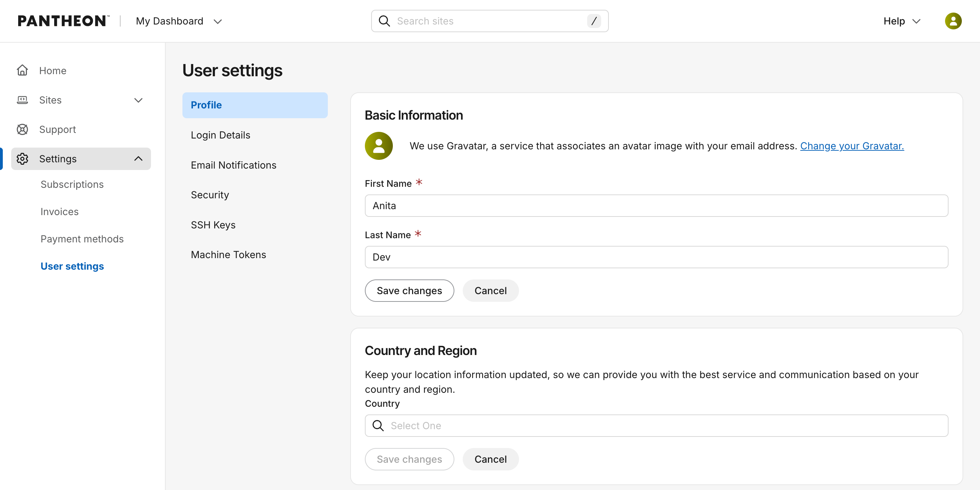
Task: Cancel Country and Region edits
Action: 490,459
